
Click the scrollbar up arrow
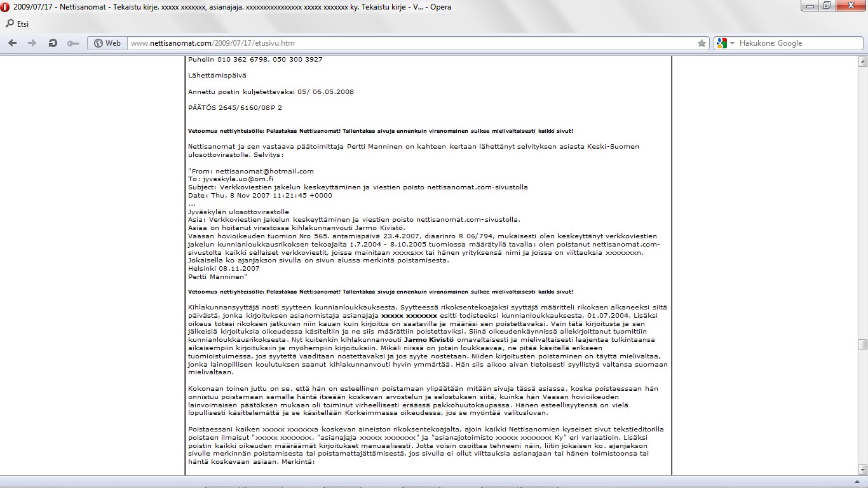click(x=862, y=62)
